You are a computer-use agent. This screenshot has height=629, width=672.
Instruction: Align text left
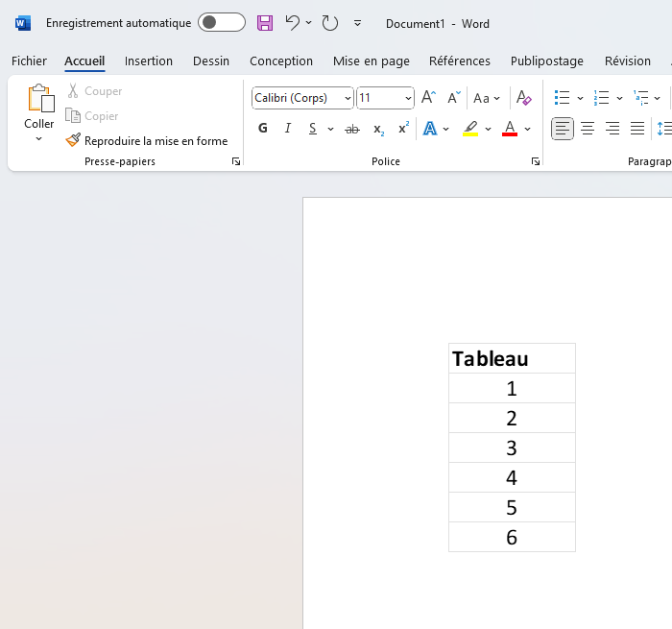point(563,129)
